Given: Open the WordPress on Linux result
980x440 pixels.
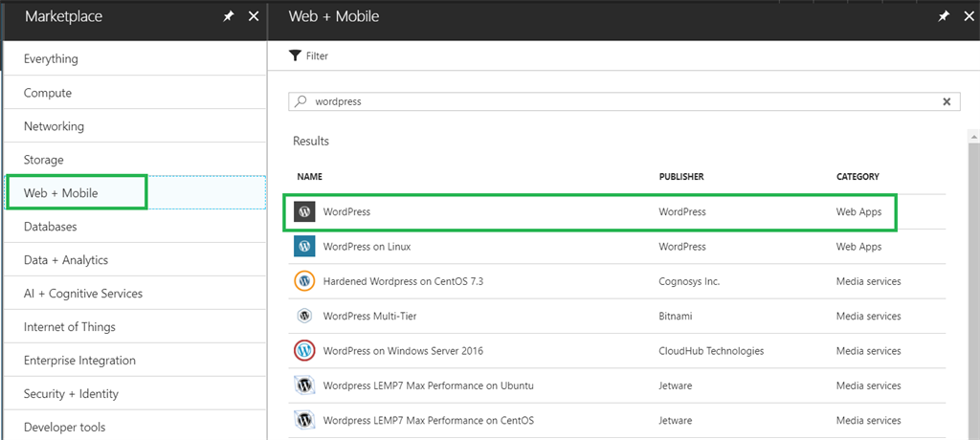Looking at the screenshot, I should point(367,247).
